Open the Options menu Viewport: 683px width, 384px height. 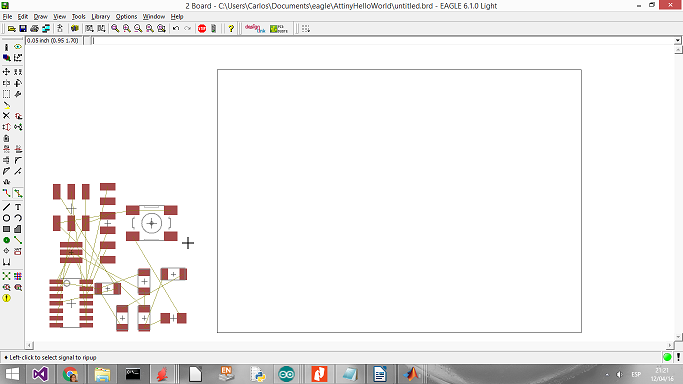(126, 17)
